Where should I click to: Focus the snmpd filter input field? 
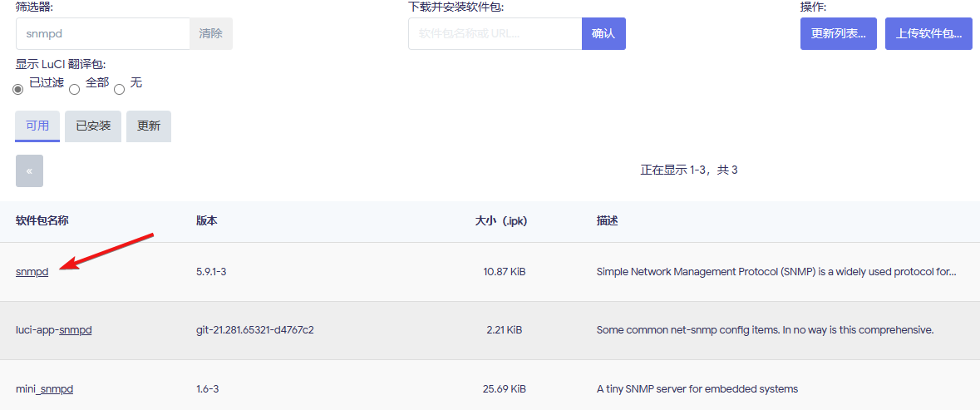click(103, 34)
